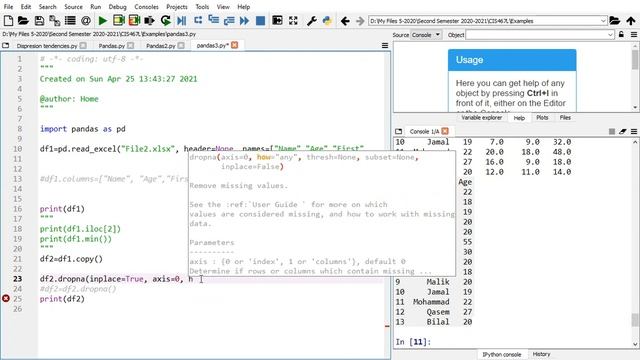Click the In [11] console prompt
This screenshot has width=640, height=360.
413,342
